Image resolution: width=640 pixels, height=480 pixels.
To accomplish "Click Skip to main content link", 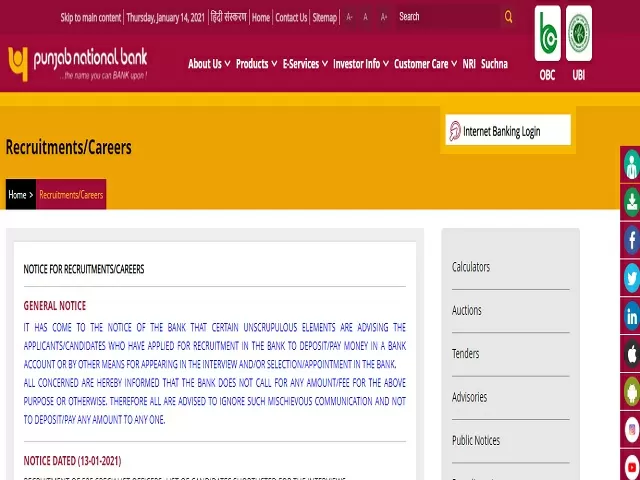I will pos(91,18).
